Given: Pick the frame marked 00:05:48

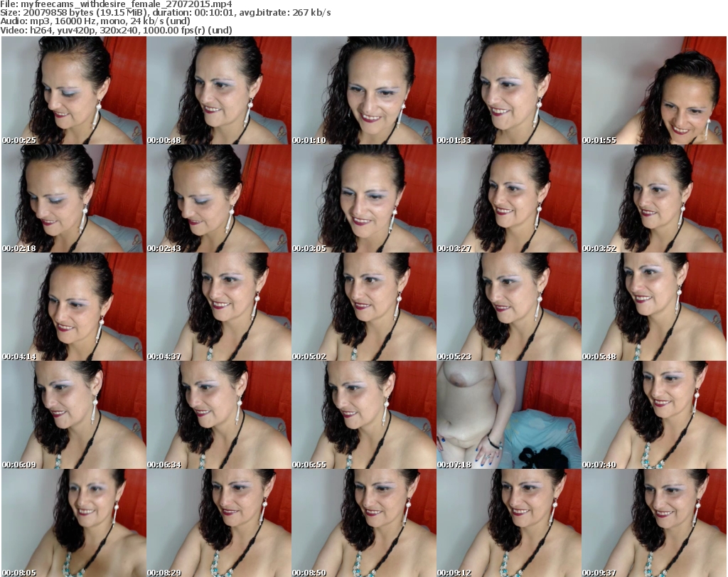Looking at the screenshot, I should pos(654,307).
